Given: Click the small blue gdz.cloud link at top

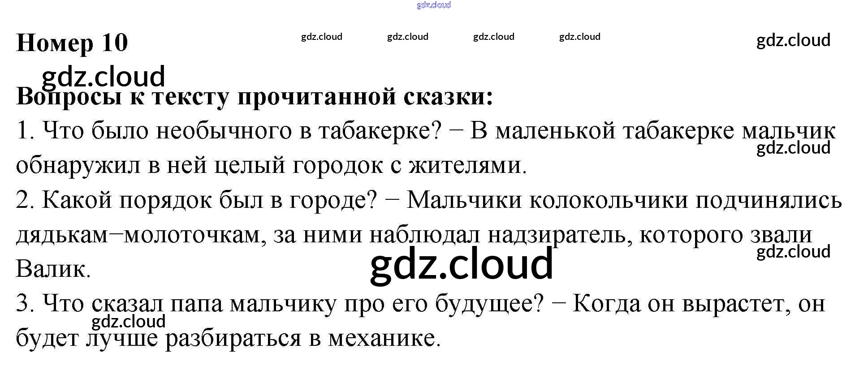Looking at the screenshot, I should (433, 5).
